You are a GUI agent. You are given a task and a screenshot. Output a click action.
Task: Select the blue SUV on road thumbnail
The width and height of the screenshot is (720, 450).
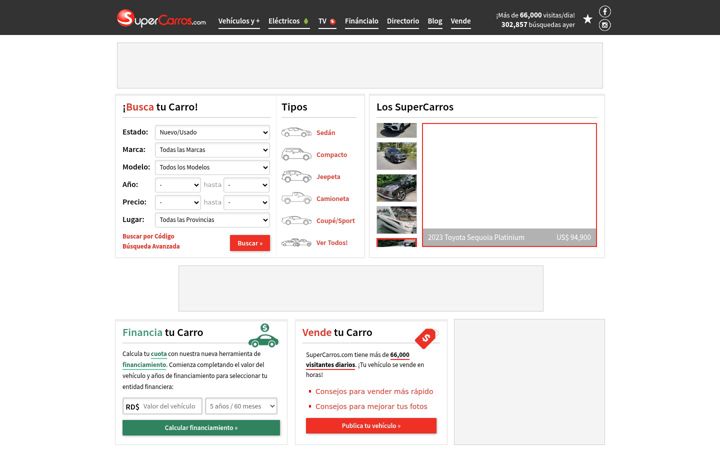397,156
